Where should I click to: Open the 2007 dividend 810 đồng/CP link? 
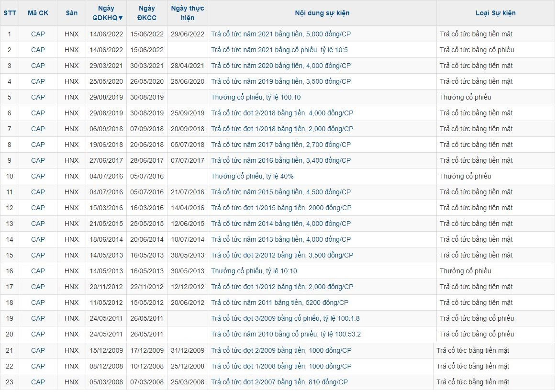coord(279,382)
